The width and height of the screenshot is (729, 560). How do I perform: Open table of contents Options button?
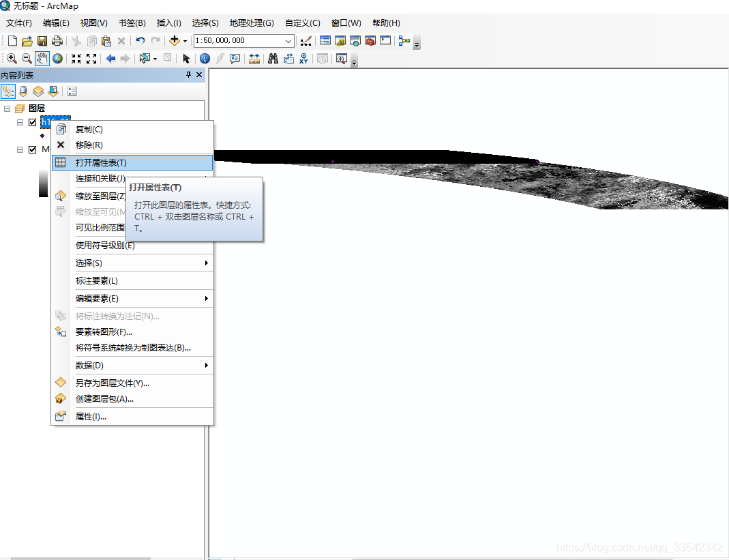coord(72,91)
